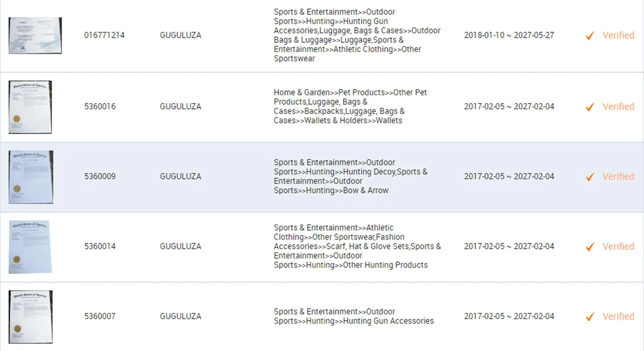644x351 pixels.
Task: Click the orange checkmark beside 5360014
Action: (590, 247)
